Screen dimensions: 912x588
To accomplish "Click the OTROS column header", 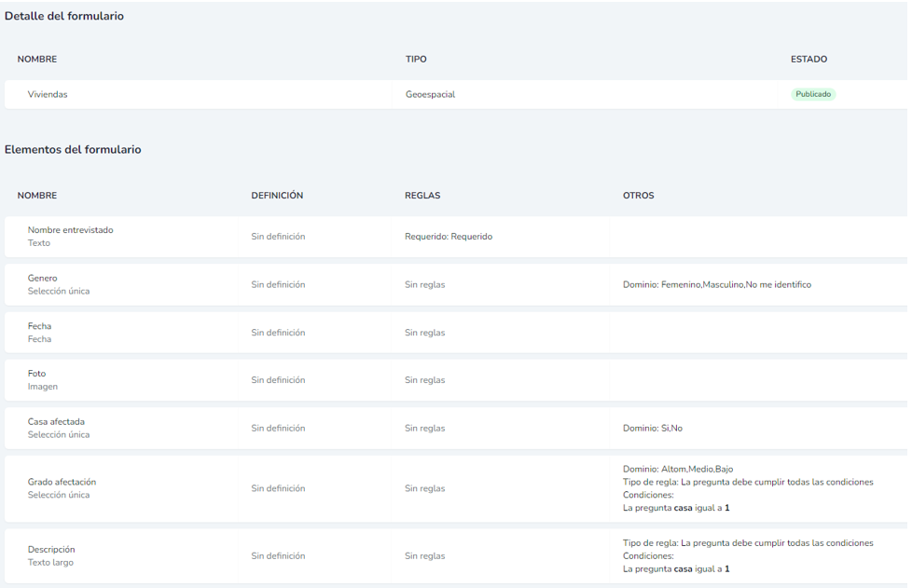I will pos(638,196).
